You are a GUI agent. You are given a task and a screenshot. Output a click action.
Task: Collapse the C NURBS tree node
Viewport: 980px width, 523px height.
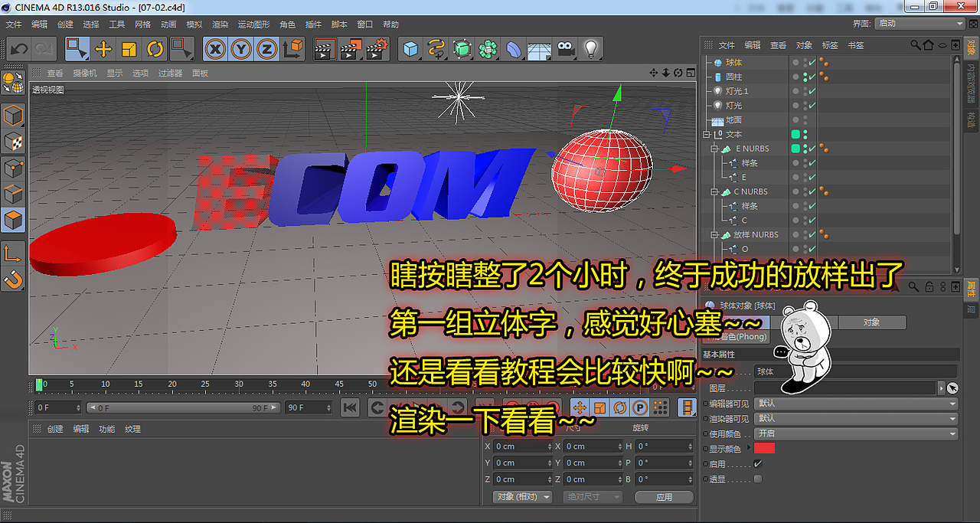[714, 191]
